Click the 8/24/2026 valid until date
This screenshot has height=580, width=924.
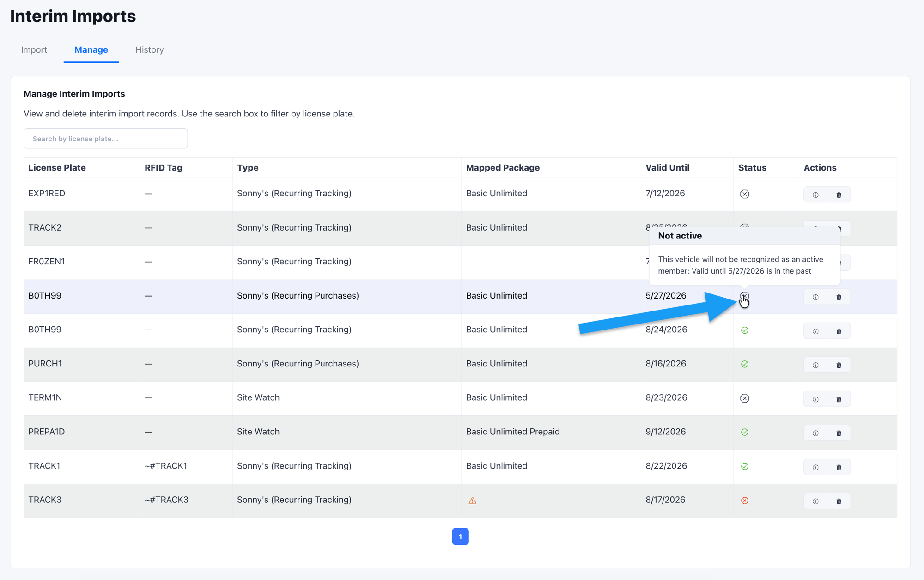tap(666, 330)
